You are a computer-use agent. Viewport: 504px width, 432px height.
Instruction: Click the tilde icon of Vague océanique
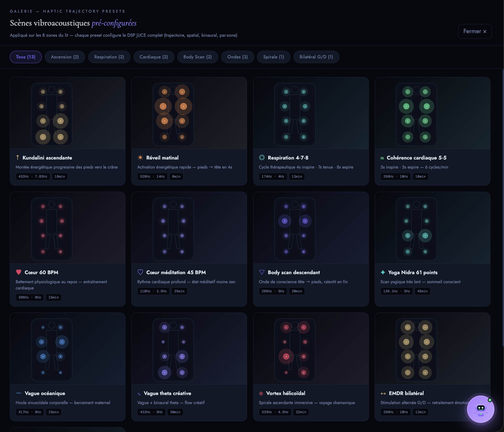pos(19,393)
